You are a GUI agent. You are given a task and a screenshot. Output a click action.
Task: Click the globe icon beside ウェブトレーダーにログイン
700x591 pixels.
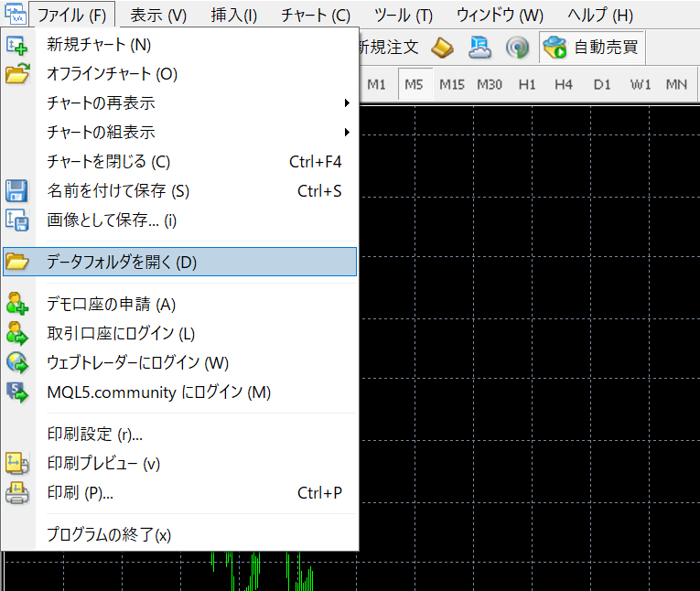coord(17,362)
